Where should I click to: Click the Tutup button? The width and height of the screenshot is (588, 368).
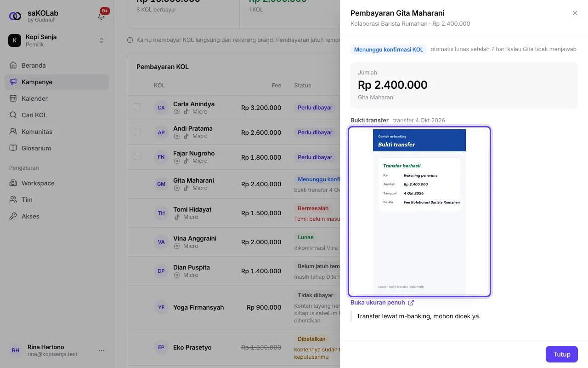(x=562, y=354)
